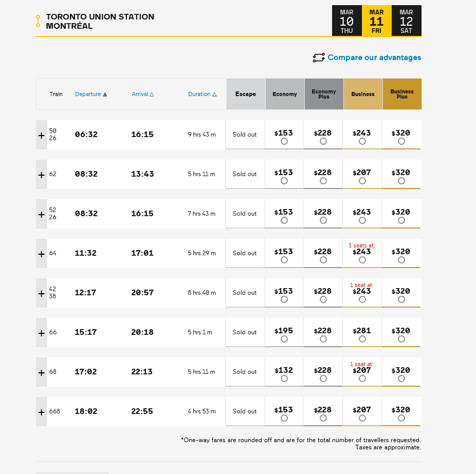
Task: Click the route icon beside Toronto Union Station
Action: point(38,21)
